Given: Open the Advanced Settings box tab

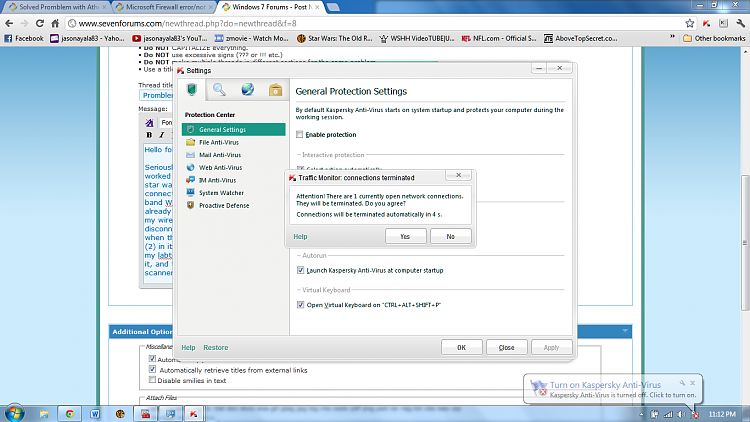Looking at the screenshot, I should pyautogui.click(x=275, y=90).
